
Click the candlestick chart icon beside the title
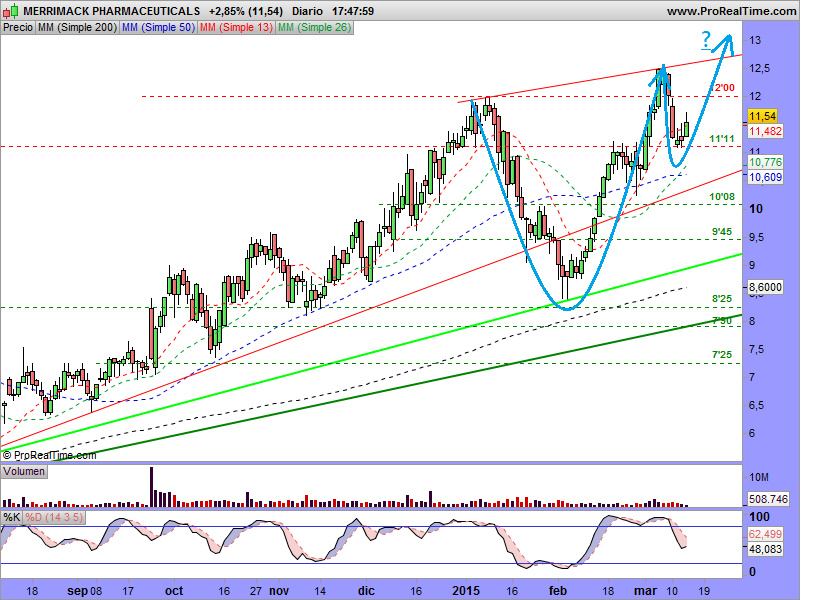coord(11,10)
